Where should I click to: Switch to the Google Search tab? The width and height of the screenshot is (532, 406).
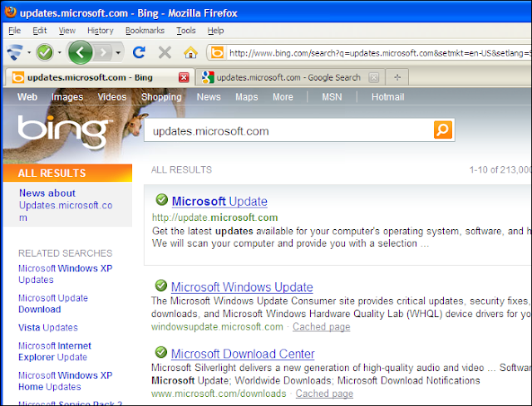288,77
